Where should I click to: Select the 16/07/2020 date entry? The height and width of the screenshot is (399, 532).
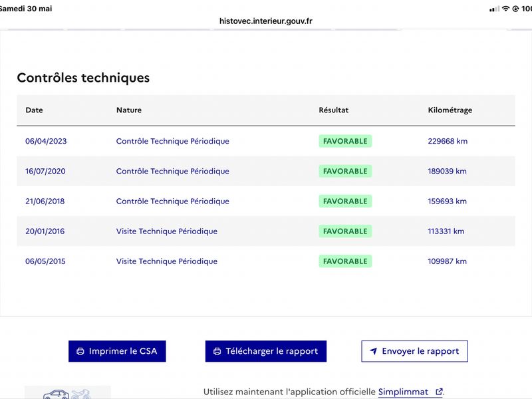point(45,171)
